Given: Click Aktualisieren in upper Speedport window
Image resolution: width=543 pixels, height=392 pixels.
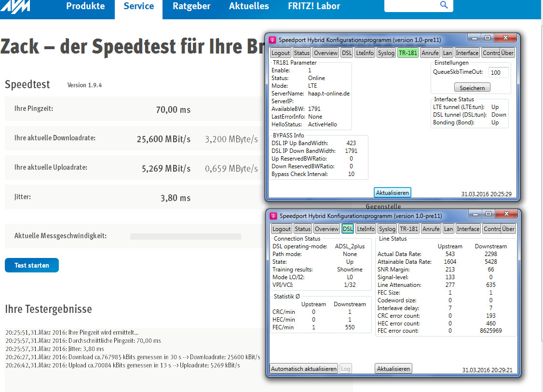Looking at the screenshot, I should pos(393,192).
